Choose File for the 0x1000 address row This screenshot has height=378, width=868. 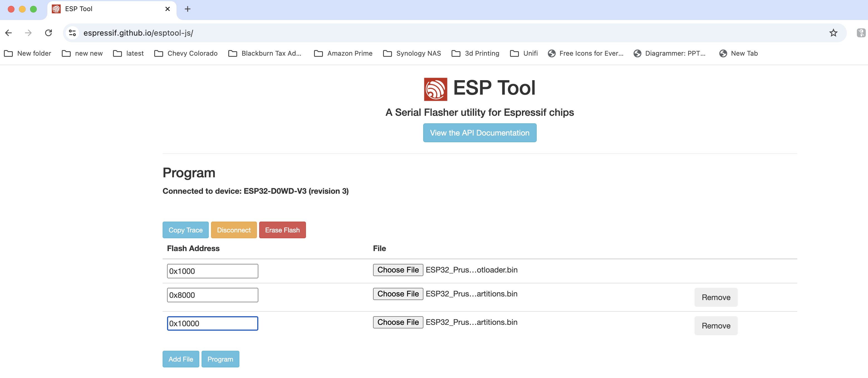pyautogui.click(x=398, y=270)
